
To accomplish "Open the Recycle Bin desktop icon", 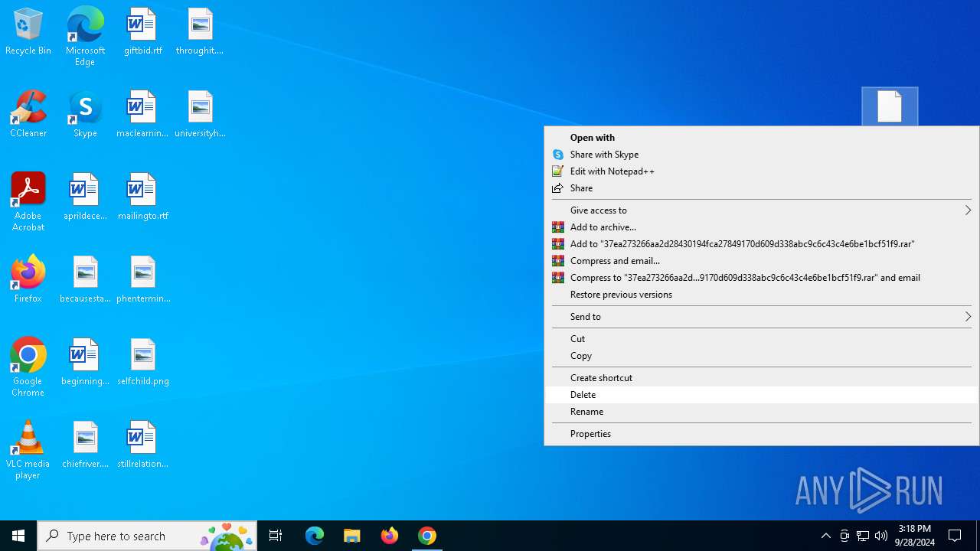I will coord(28,32).
